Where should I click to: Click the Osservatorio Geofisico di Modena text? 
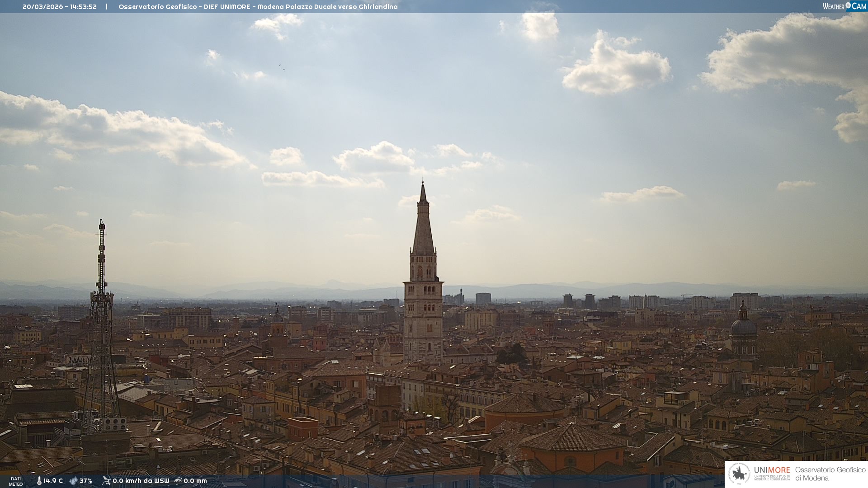click(830, 474)
